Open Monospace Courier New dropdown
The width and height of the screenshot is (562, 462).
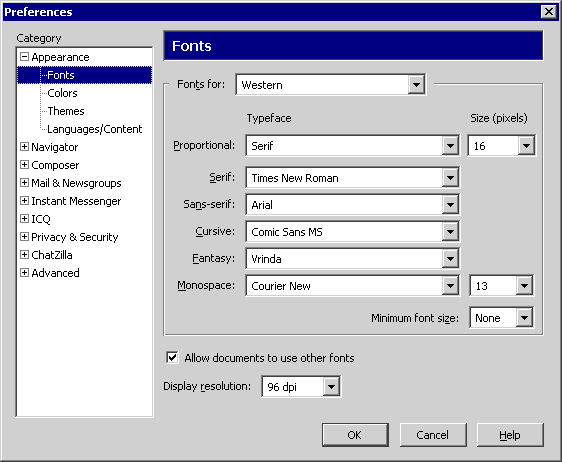point(352,286)
